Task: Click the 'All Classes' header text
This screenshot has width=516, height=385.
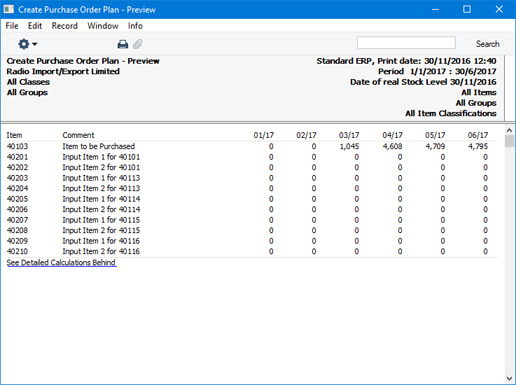Action: [28, 82]
